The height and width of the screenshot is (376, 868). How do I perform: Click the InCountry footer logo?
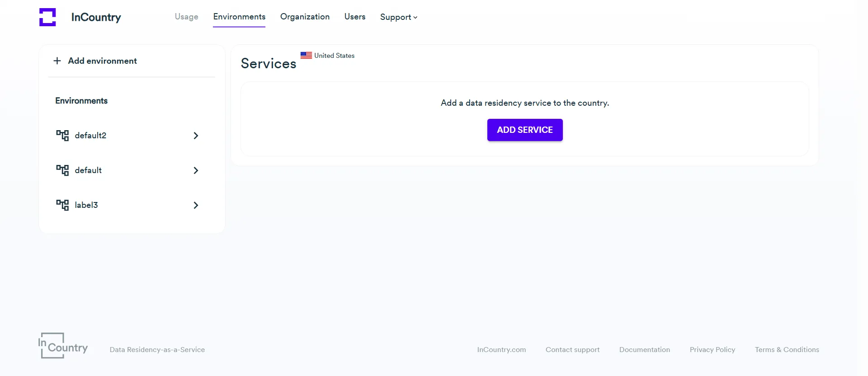[x=63, y=346]
